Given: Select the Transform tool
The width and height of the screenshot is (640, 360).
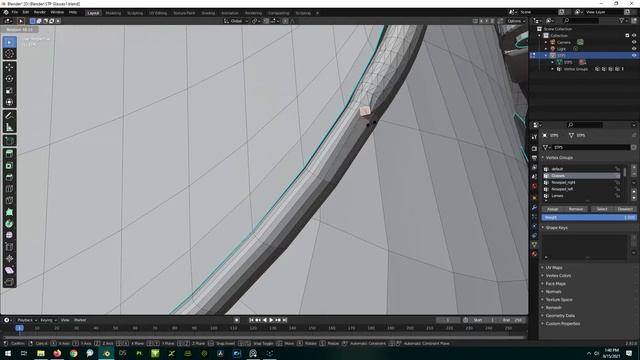Looking at the screenshot, I should pos(9,102).
